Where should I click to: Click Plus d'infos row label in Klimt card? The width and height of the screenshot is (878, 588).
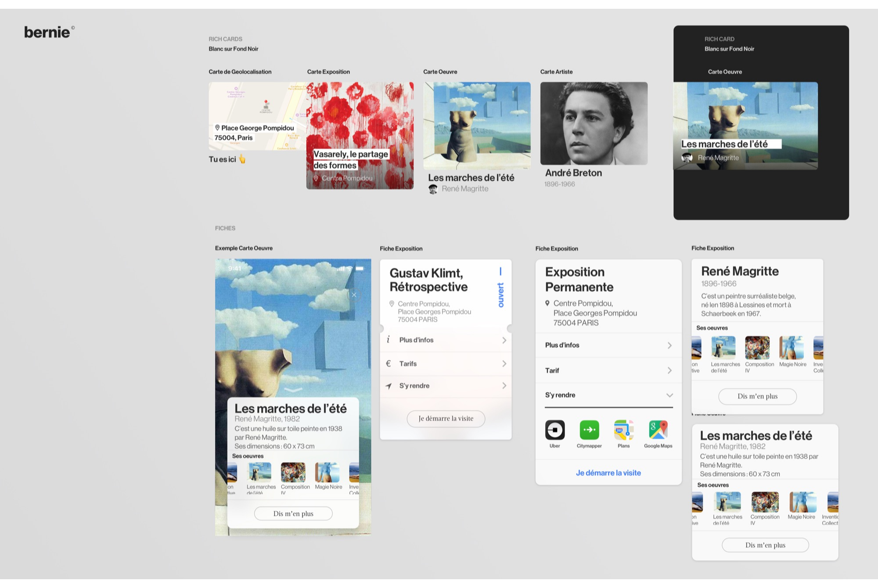click(x=416, y=340)
